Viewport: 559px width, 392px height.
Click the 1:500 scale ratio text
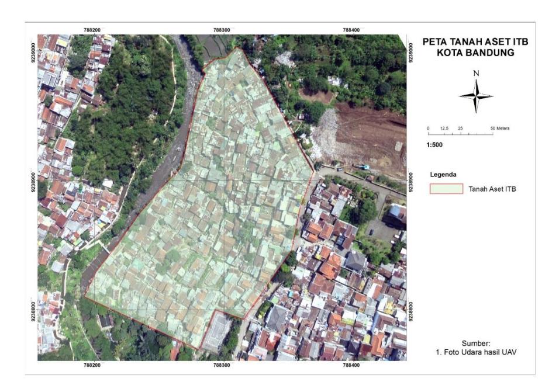(x=434, y=145)
